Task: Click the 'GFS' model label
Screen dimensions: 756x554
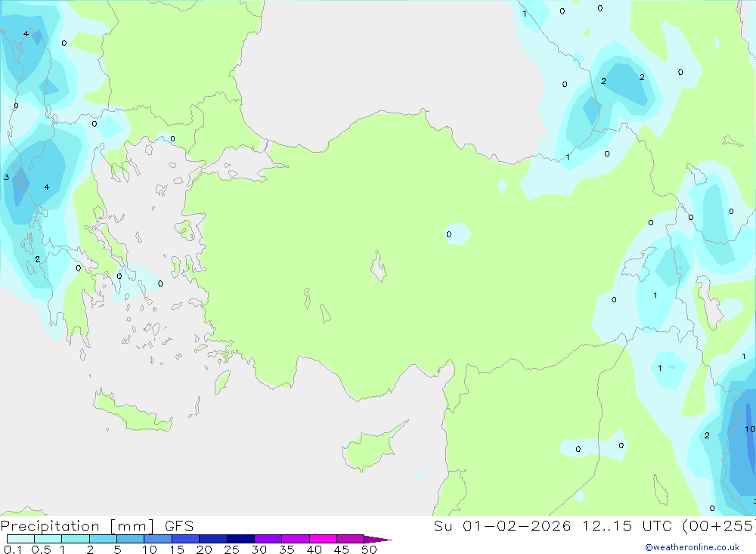Action: point(179,526)
